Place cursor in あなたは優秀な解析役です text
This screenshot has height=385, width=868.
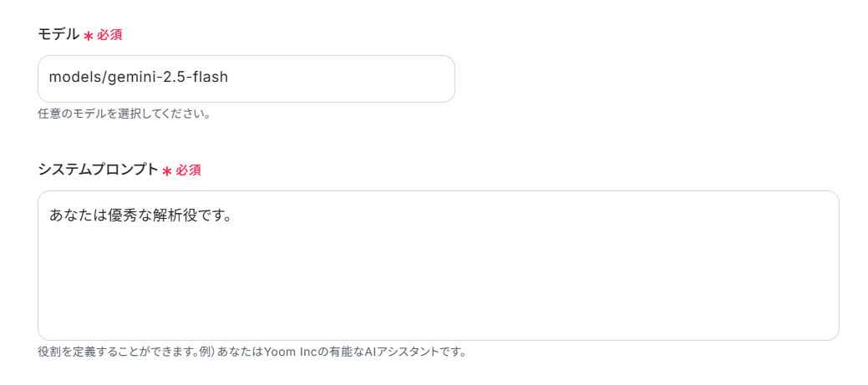[140, 215]
